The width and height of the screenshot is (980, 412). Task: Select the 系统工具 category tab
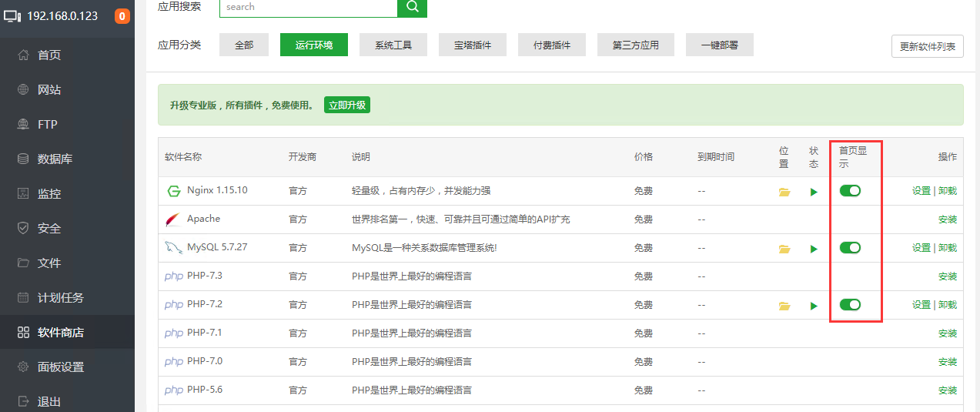point(393,45)
